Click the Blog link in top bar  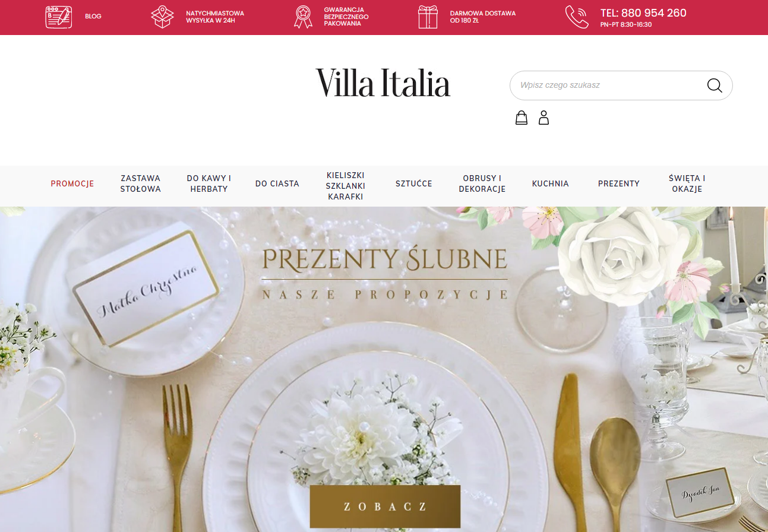93,17
